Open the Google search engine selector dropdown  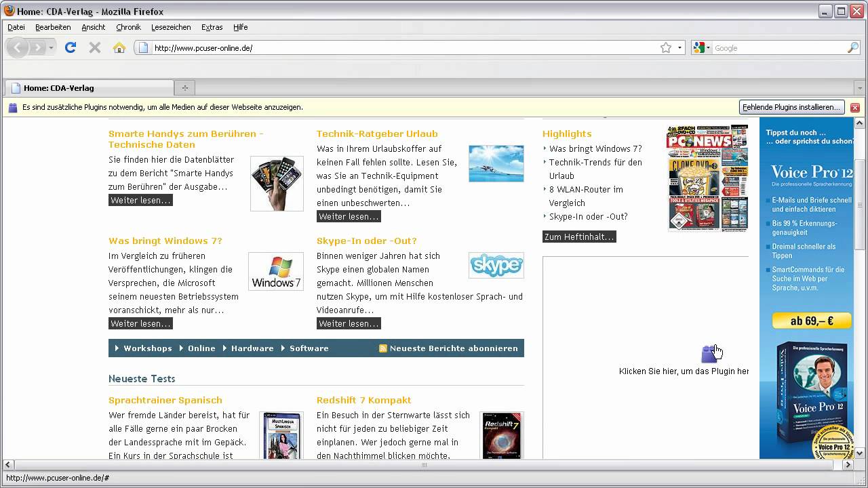(x=701, y=48)
